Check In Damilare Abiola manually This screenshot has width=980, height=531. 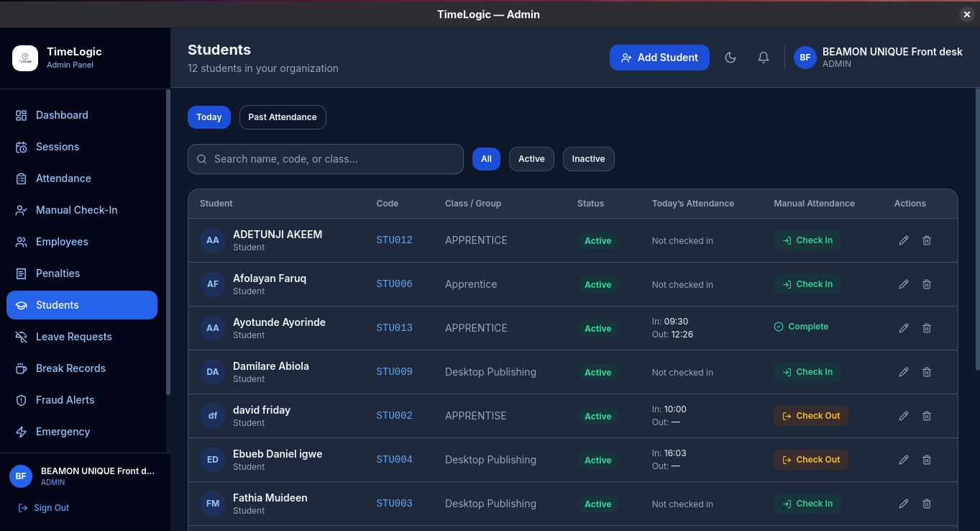point(807,372)
